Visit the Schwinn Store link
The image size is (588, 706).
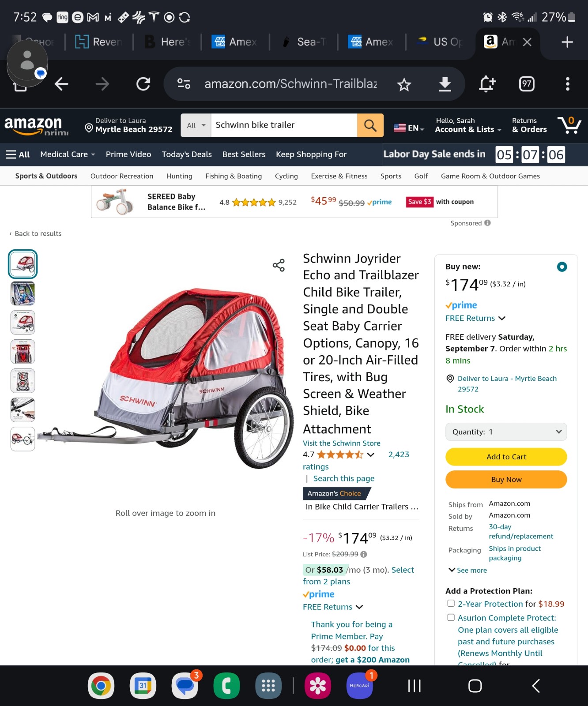click(x=342, y=443)
